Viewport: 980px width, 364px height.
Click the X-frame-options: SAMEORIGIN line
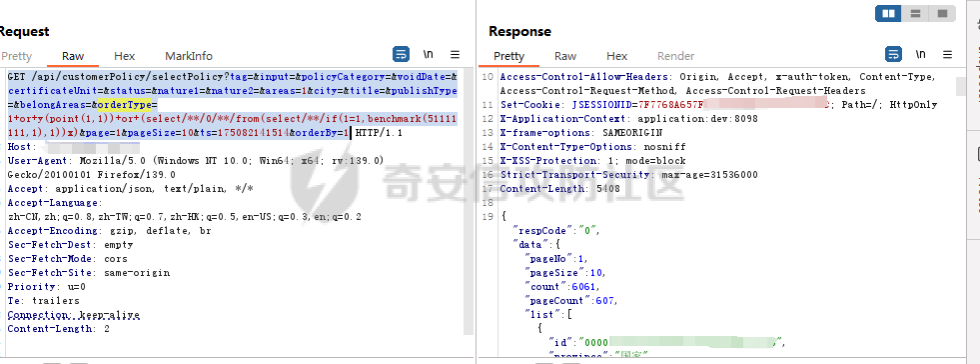pos(580,133)
